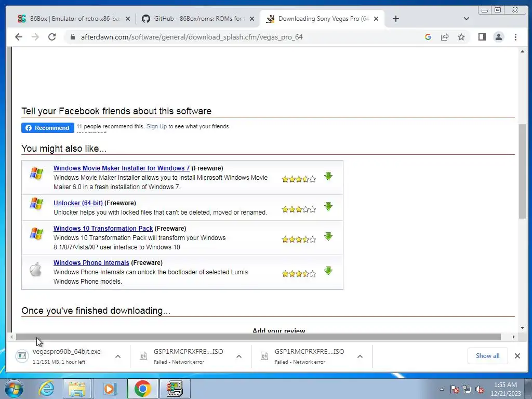Show hidden system tray icons
Viewport: 532px width, 399px height.
point(442,389)
